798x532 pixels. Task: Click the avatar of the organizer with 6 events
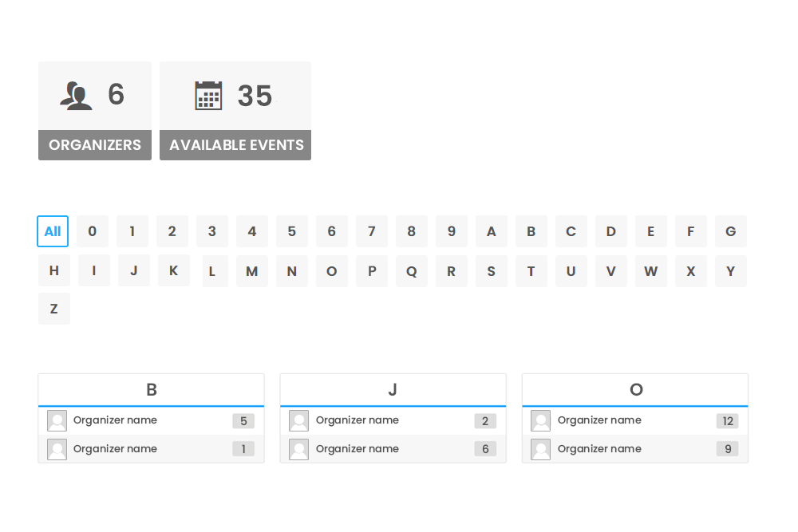pyautogui.click(x=298, y=449)
